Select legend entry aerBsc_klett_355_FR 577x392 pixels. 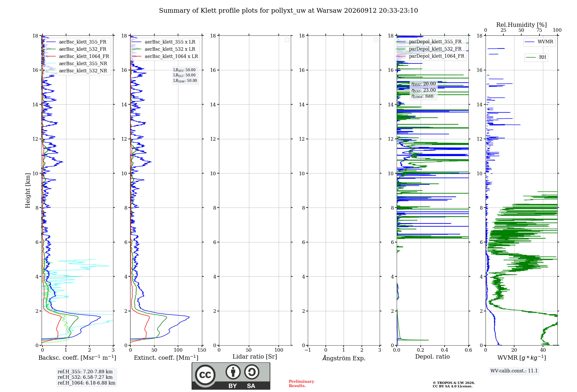(83, 42)
